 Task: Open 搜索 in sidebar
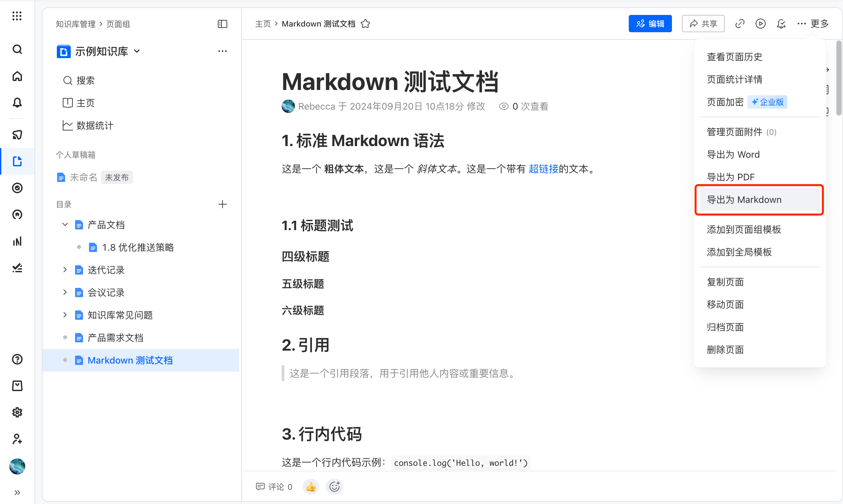79,80
